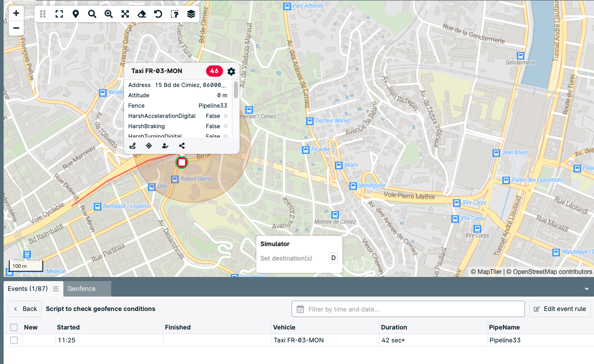Image resolution: width=594 pixels, height=364 pixels.
Task: Sort events by Duration column header
Action: click(394, 327)
